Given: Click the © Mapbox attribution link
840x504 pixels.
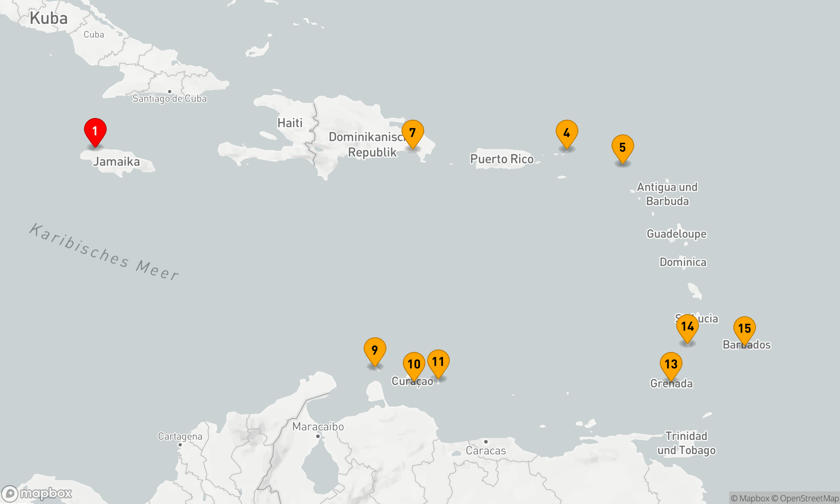Looking at the screenshot, I should pos(750,499).
